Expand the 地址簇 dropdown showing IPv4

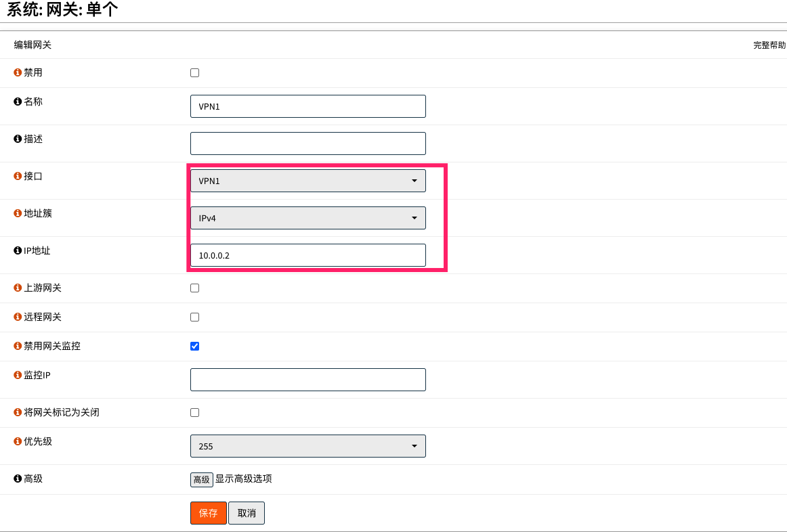307,218
